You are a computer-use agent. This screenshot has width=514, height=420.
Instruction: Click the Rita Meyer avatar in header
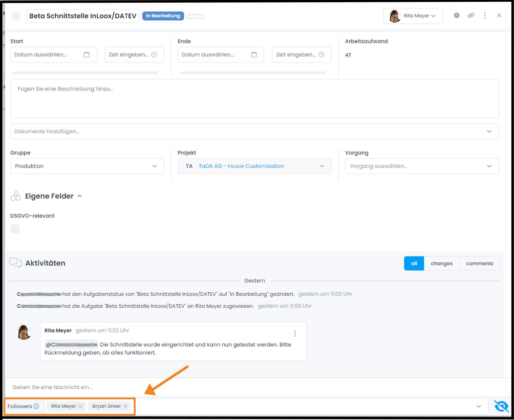(x=394, y=16)
